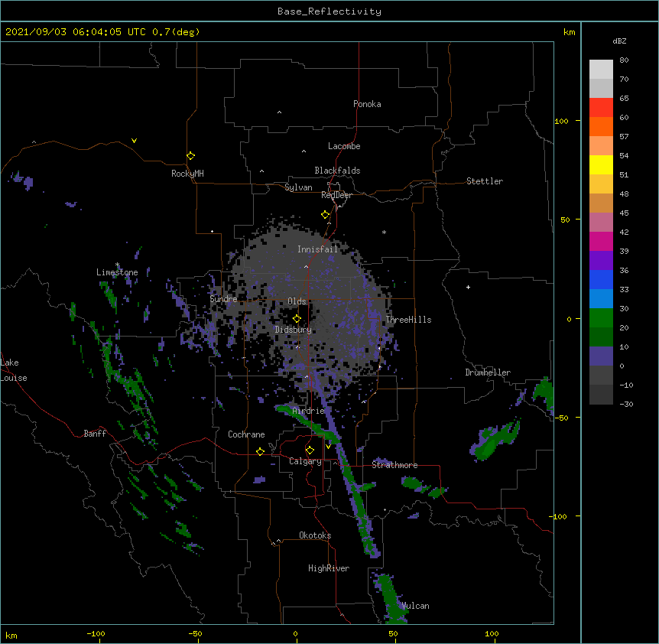This screenshot has width=659, height=644.
Task: Click the yellow V marker east of Calgary
Action: [328, 446]
